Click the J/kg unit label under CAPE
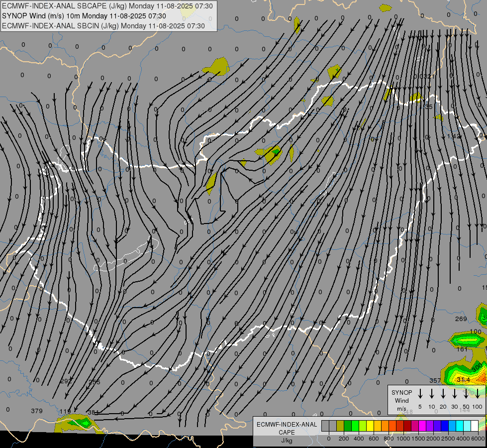Image resolution: width=487 pixels, height=448 pixels. 287,441
